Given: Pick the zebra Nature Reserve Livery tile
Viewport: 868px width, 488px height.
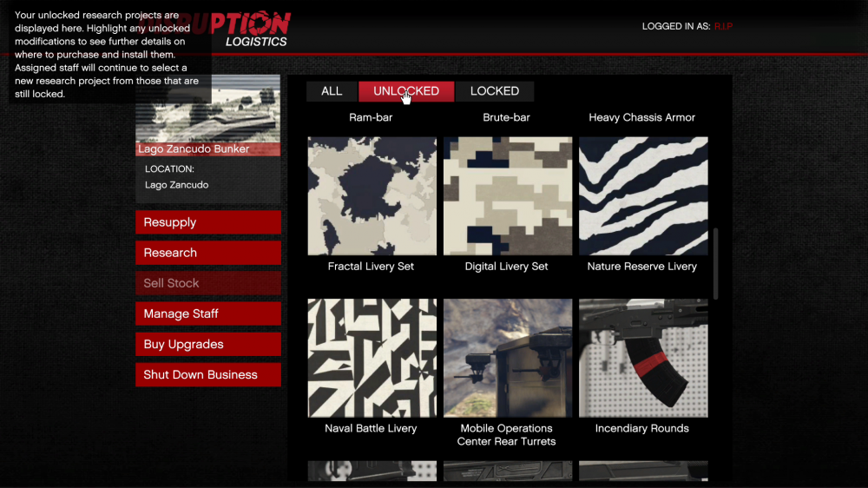Looking at the screenshot, I should click(643, 196).
